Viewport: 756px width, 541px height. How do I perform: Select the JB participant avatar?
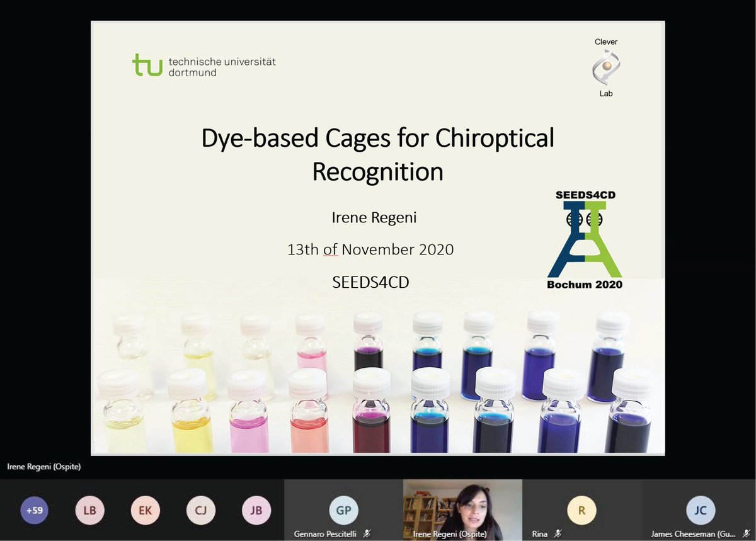[x=256, y=510]
